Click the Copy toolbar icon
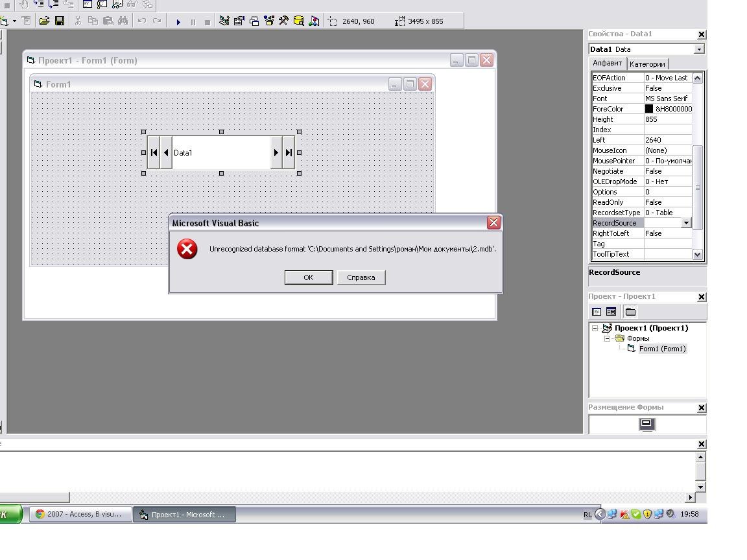This screenshot has height=560, width=747. 93,21
